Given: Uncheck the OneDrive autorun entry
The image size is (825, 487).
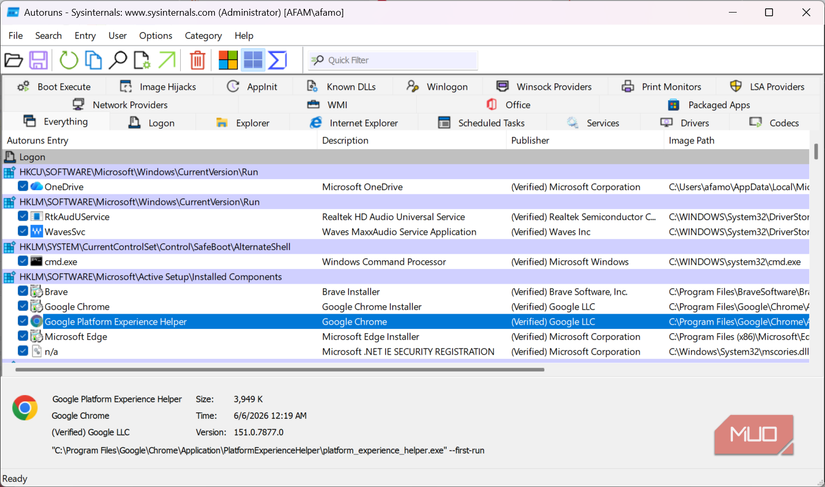Looking at the screenshot, I should [23, 186].
